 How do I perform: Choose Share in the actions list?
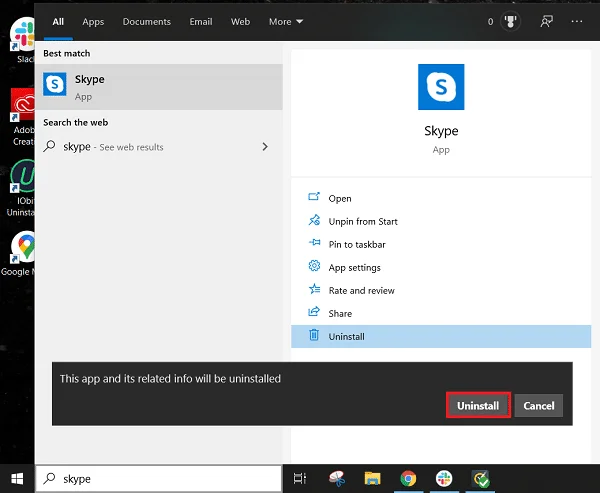(x=441, y=313)
